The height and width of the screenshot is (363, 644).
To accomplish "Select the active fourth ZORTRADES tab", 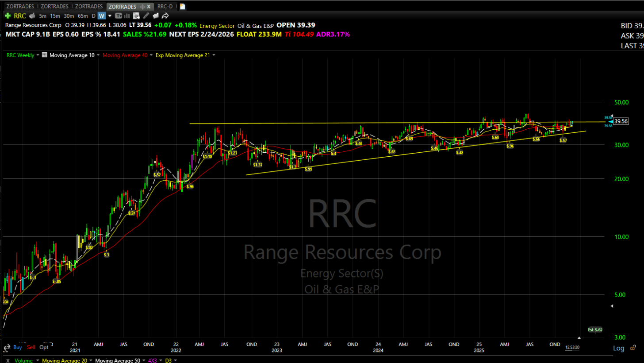I will [x=123, y=7].
